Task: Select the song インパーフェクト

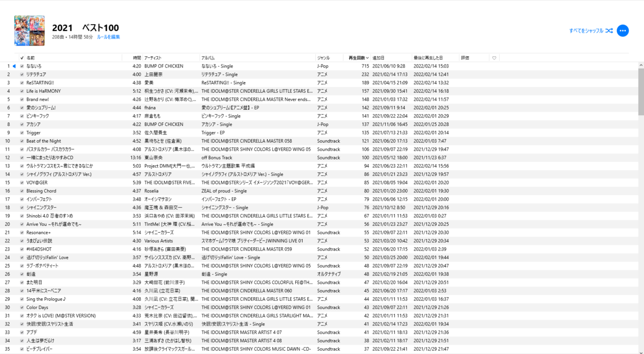Action: pos(39,199)
